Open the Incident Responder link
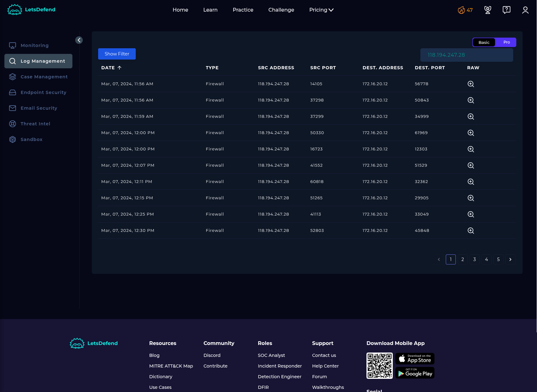The image size is (537, 392). pyautogui.click(x=280, y=366)
